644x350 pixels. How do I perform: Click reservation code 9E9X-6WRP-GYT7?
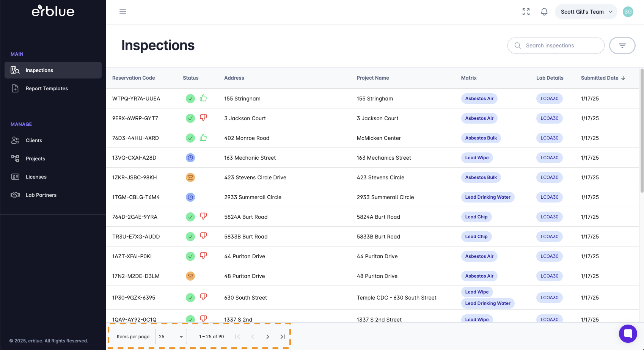click(x=135, y=118)
